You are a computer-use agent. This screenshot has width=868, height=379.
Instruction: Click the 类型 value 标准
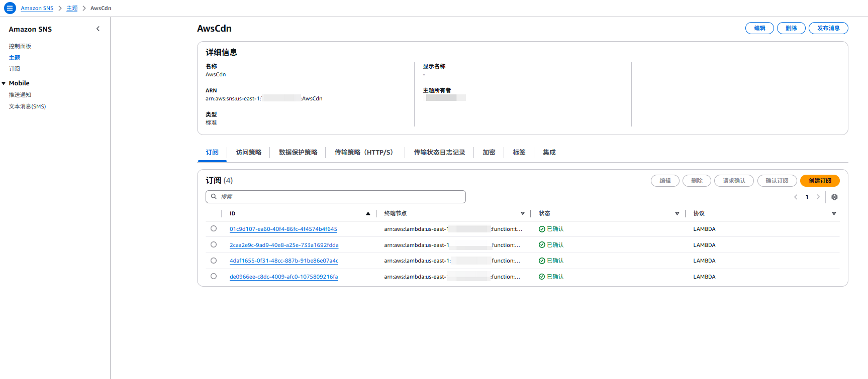pyautogui.click(x=211, y=122)
